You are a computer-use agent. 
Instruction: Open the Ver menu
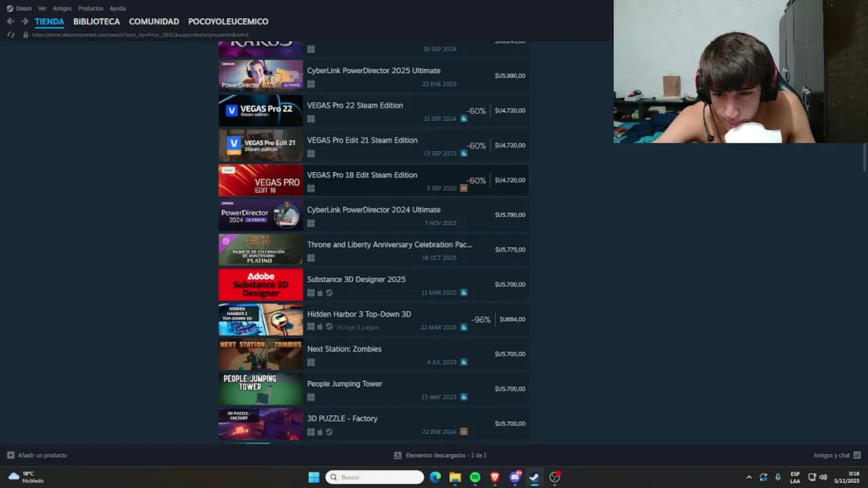(42, 8)
